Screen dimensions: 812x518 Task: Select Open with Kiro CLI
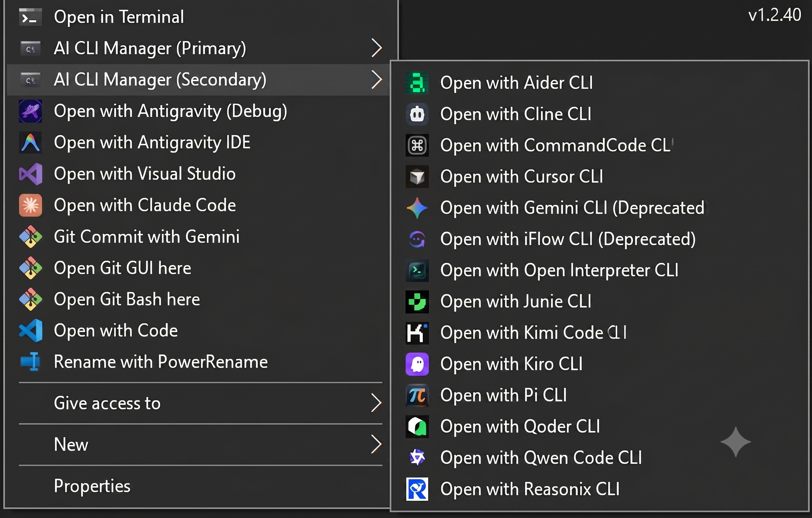pos(600,364)
